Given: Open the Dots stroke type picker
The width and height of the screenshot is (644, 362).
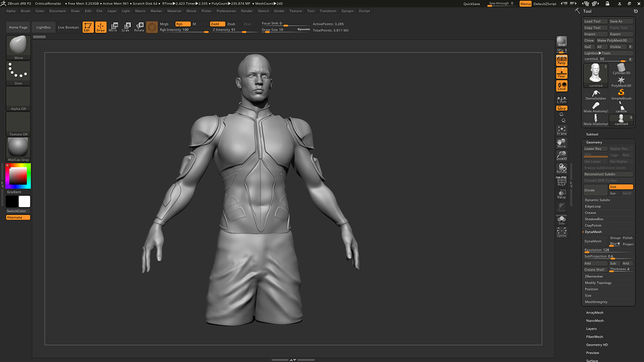Looking at the screenshot, I should (18, 73).
